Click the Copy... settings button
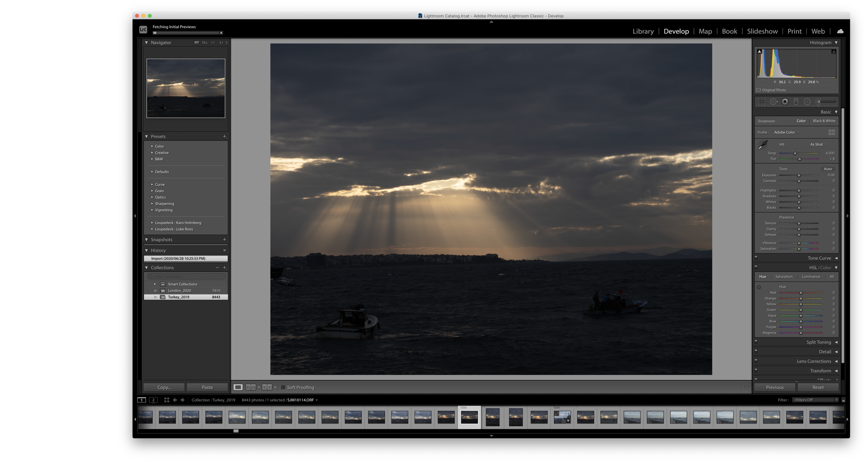The image size is (868, 462). [x=164, y=387]
